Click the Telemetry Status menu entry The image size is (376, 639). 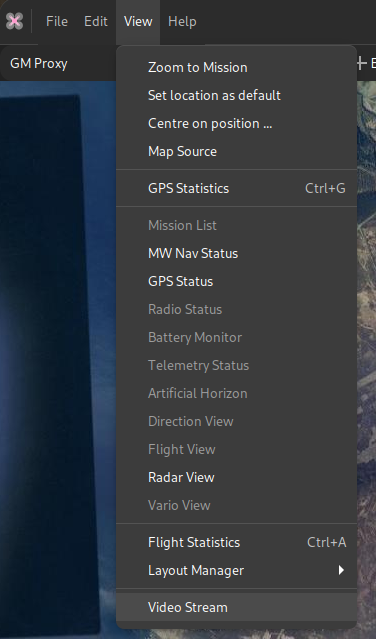236,366
